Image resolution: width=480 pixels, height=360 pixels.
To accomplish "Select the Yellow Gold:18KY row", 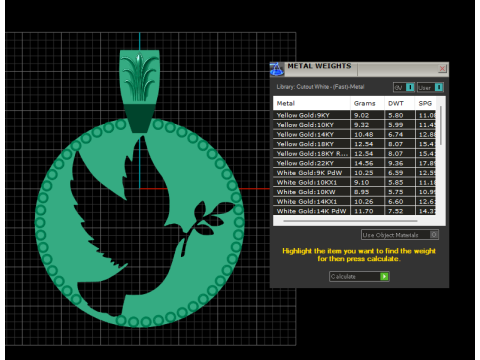I will (354, 144).
